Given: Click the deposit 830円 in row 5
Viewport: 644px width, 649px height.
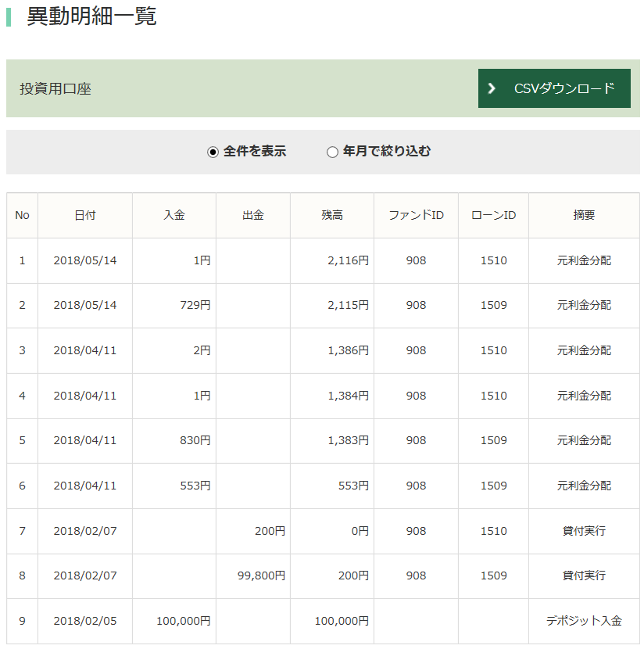Looking at the screenshot, I should (x=195, y=440).
